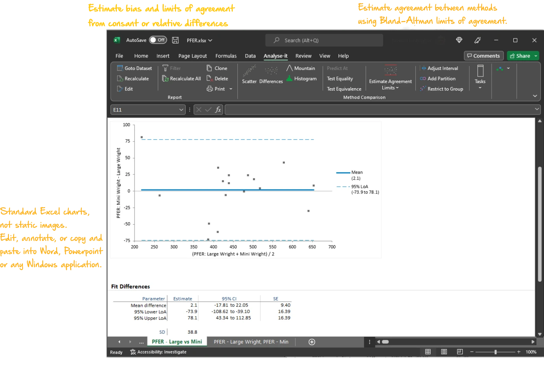The height and width of the screenshot is (392, 544).
Task: Switch to Page Layout view icon
Action: (444, 352)
